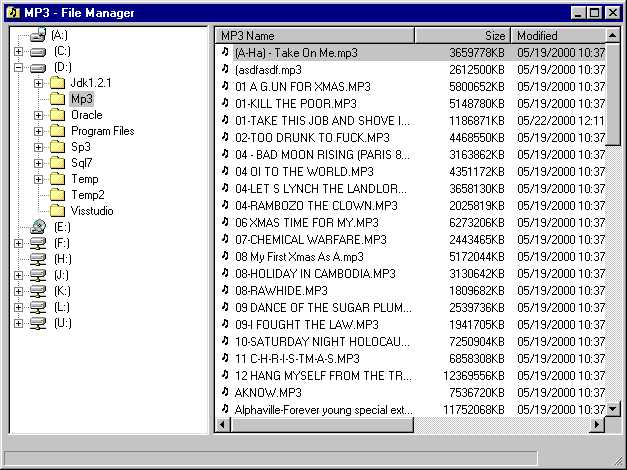Click the Modified column header
This screenshot has height=470, width=627.
click(559, 35)
